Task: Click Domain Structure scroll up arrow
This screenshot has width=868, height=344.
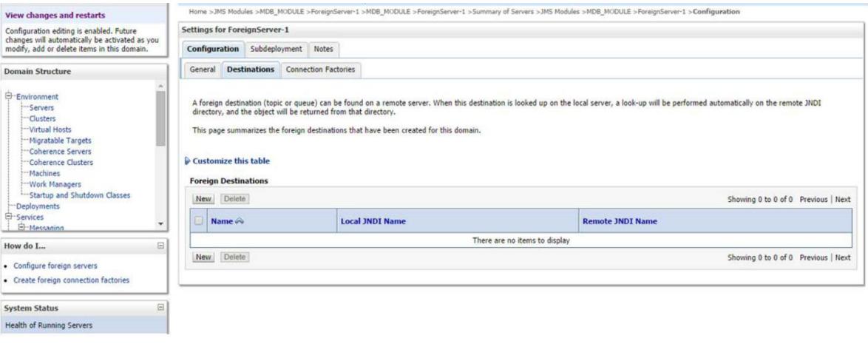Action: pyautogui.click(x=160, y=86)
